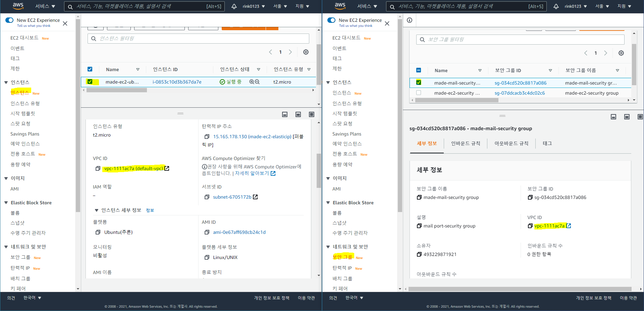
Task: Go to previous page in security groups list
Action: (586, 53)
